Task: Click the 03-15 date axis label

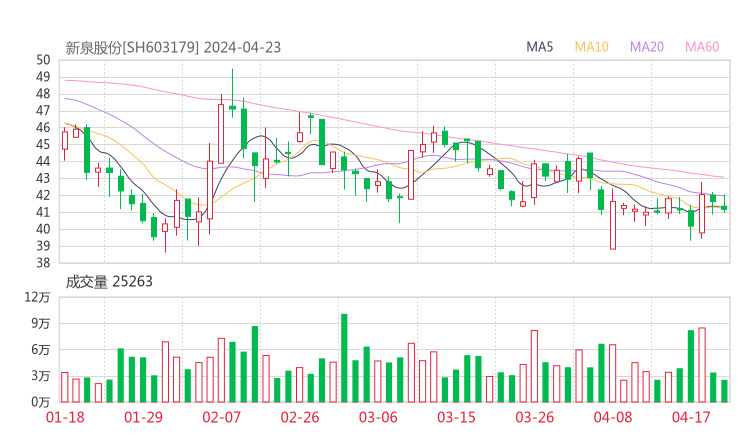Action: point(456,417)
